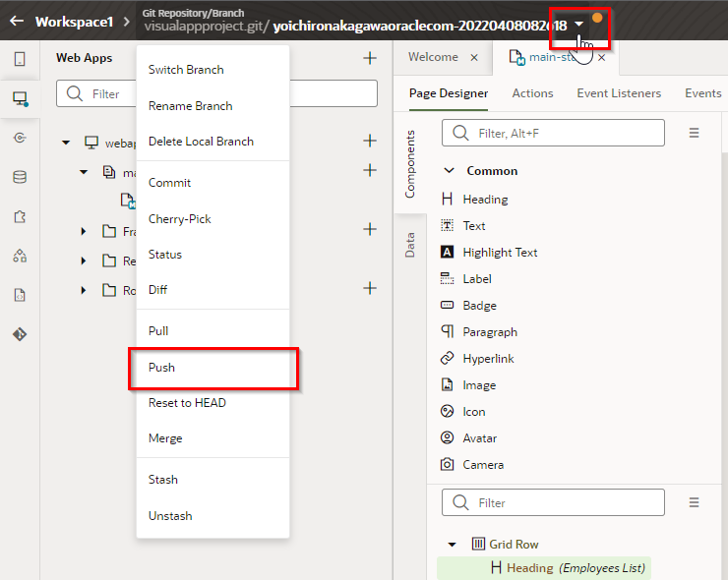Click the plus icon beside Web Apps
728x580 pixels.
coord(370,58)
